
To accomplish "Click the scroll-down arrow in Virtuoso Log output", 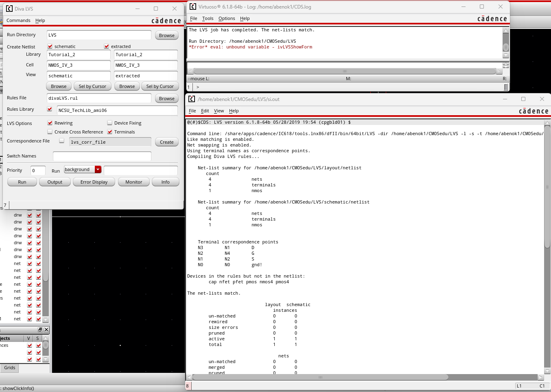I will pyautogui.click(x=506, y=55).
